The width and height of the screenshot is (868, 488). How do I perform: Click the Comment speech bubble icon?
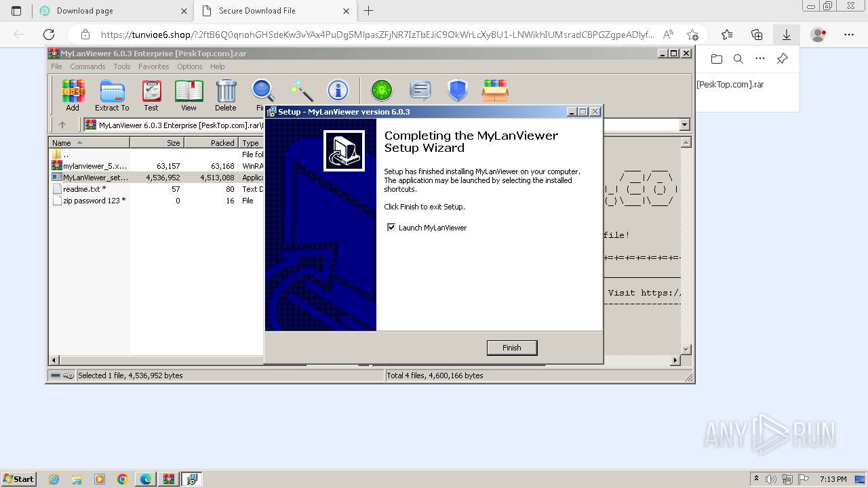(x=420, y=90)
